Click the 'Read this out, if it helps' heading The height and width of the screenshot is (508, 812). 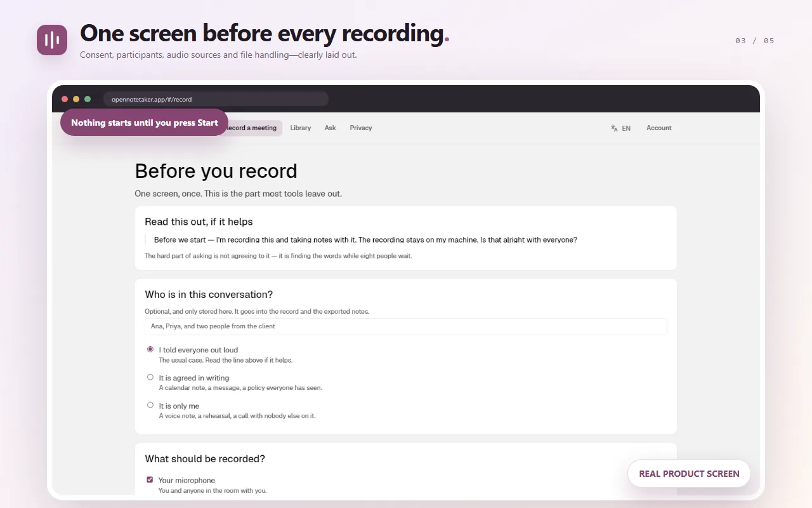point(199,222)
